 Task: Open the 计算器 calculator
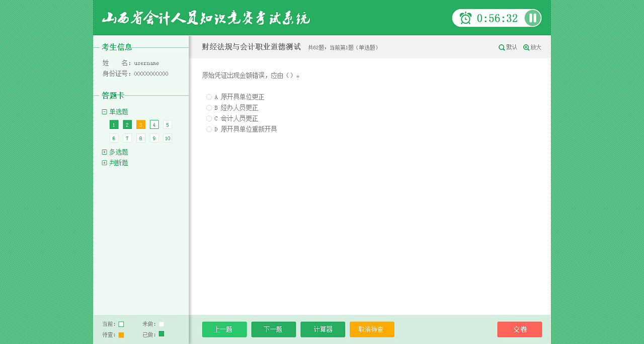tap(323, 329)
